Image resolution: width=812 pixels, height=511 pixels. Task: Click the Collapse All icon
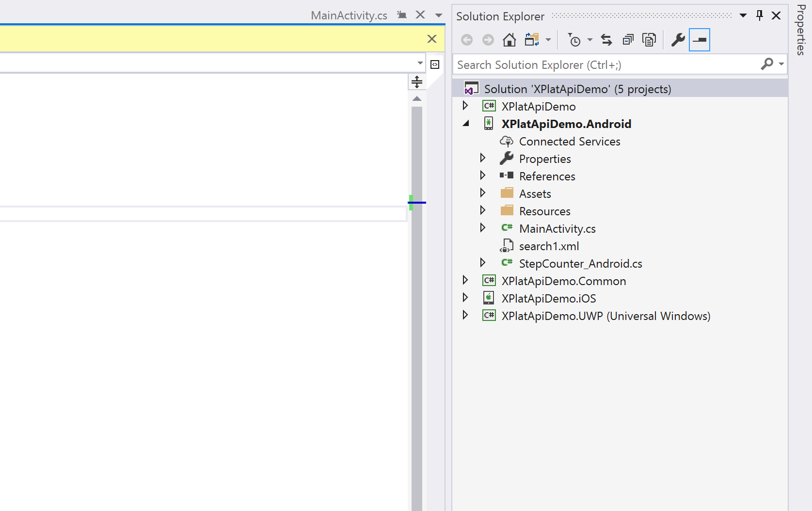click(x=628, y=40)
